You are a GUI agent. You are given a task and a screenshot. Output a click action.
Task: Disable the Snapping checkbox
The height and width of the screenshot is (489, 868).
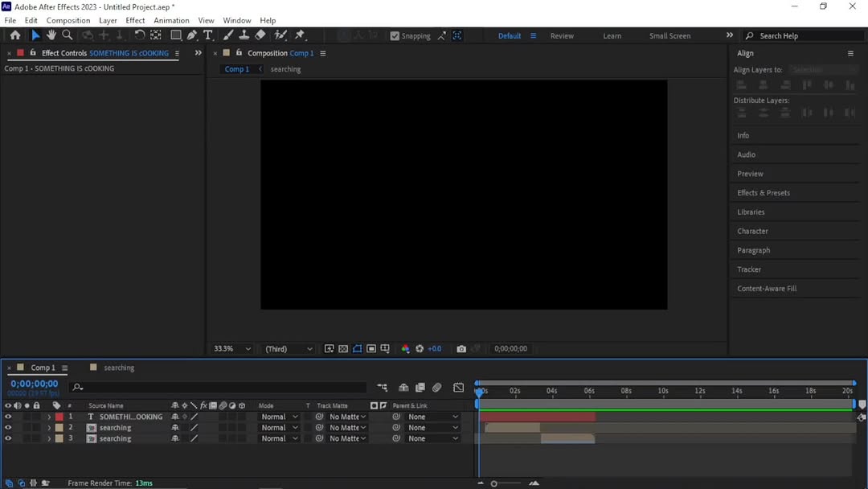pyautogui.click(x=395, y=36)
